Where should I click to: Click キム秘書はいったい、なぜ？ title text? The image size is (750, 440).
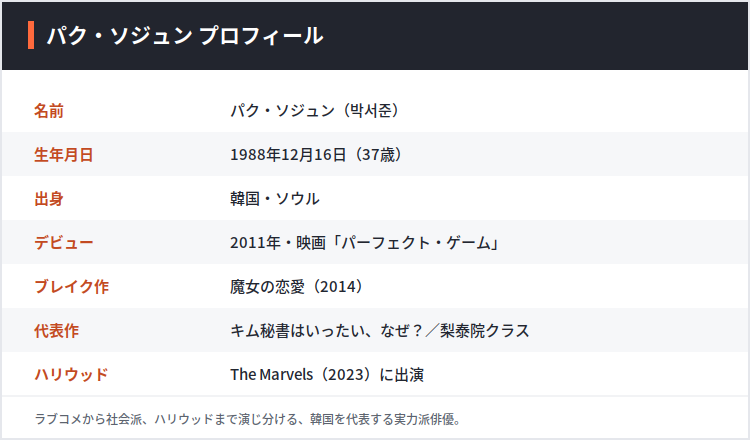click(327, 330)
